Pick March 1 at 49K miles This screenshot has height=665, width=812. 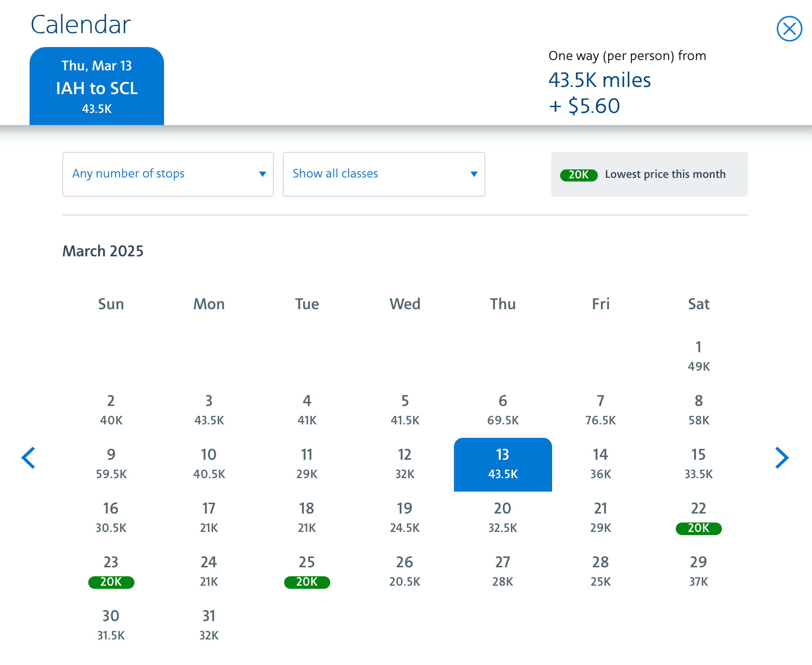coord(698,355)
